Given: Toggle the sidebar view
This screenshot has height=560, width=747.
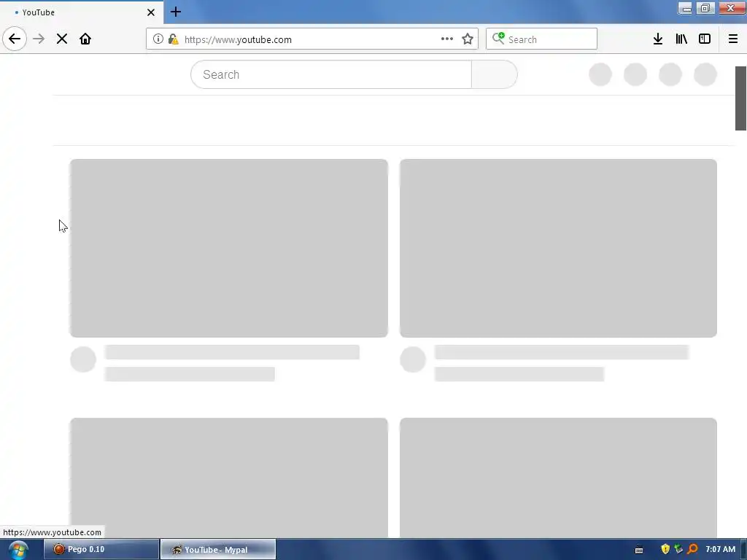Looking at the screenshot, I should coord(705,39).
